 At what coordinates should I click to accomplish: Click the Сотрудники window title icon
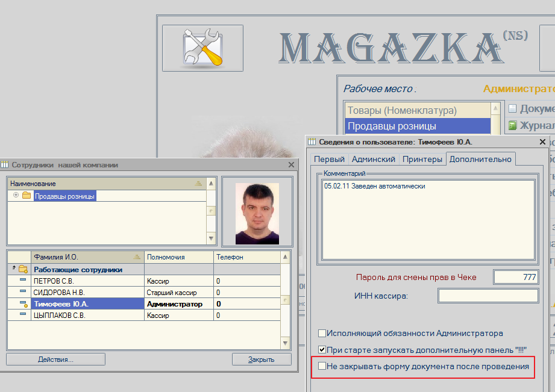[5, 164]
